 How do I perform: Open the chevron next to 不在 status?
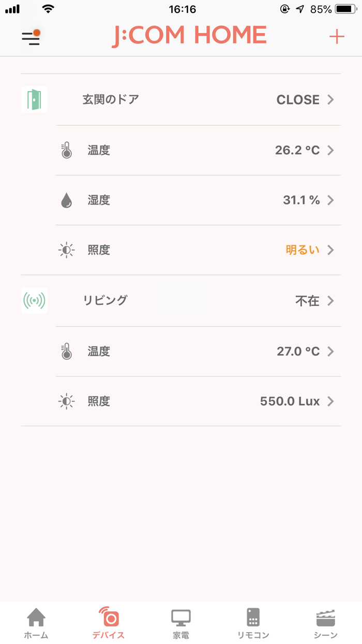point(330,300)
